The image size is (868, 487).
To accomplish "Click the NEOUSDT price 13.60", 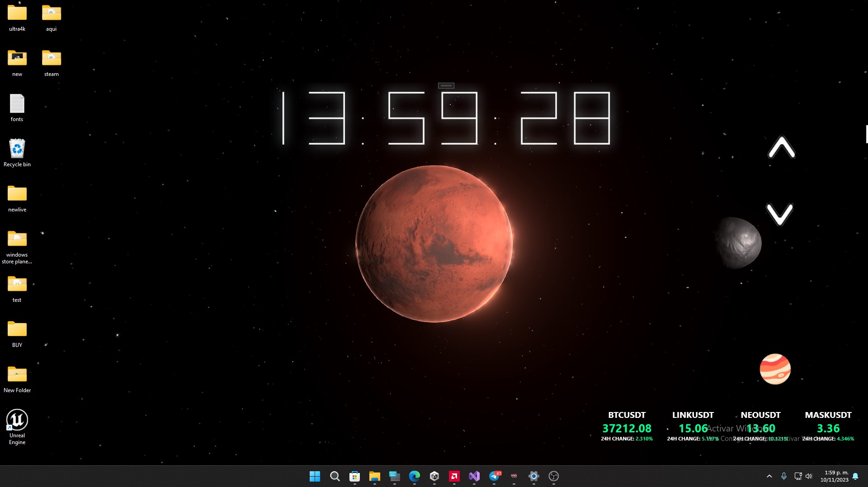I will click(761, 428).
